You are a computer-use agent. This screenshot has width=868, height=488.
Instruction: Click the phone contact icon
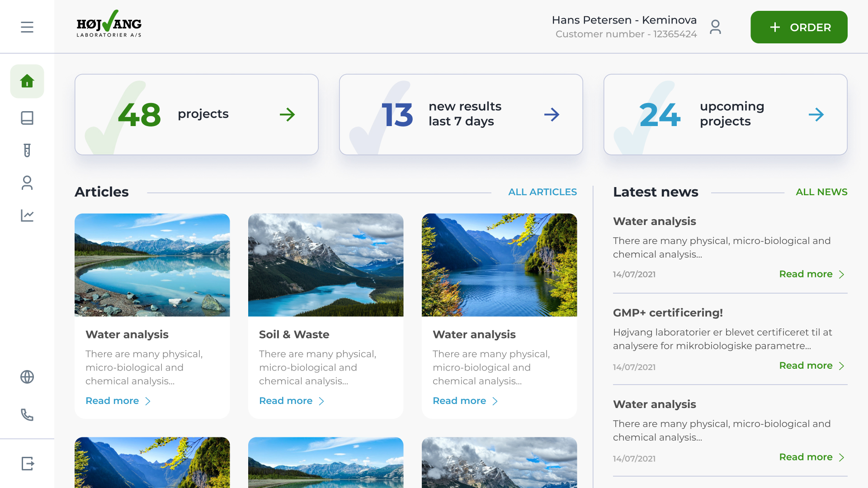(27, 415)
